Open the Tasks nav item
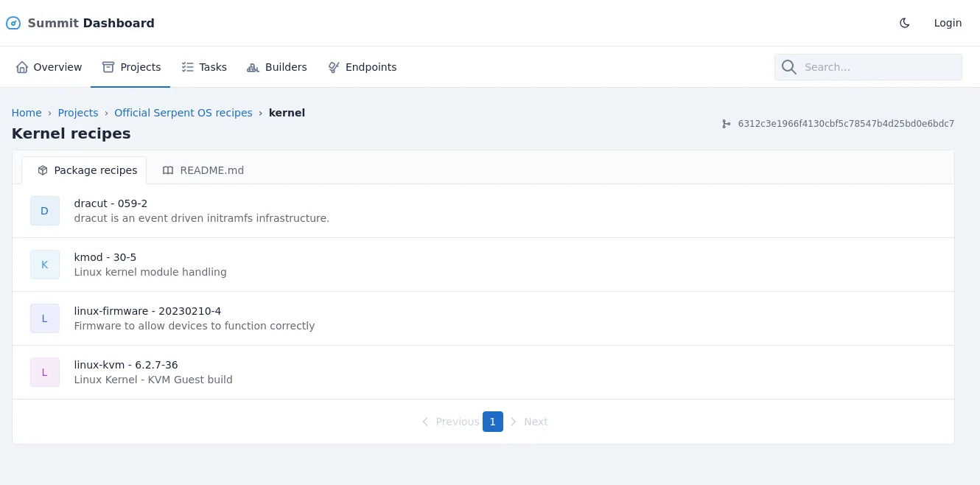Image resolution: width=980 pixels, height=485 pixels. [204, 67]
